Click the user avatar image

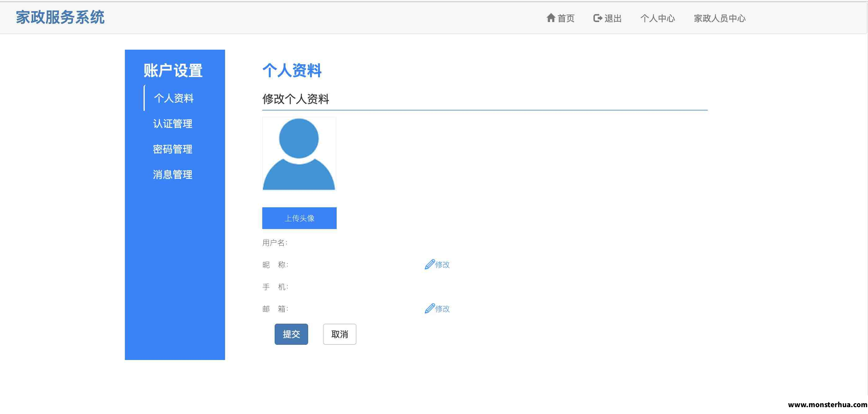(x=299, y=154)
